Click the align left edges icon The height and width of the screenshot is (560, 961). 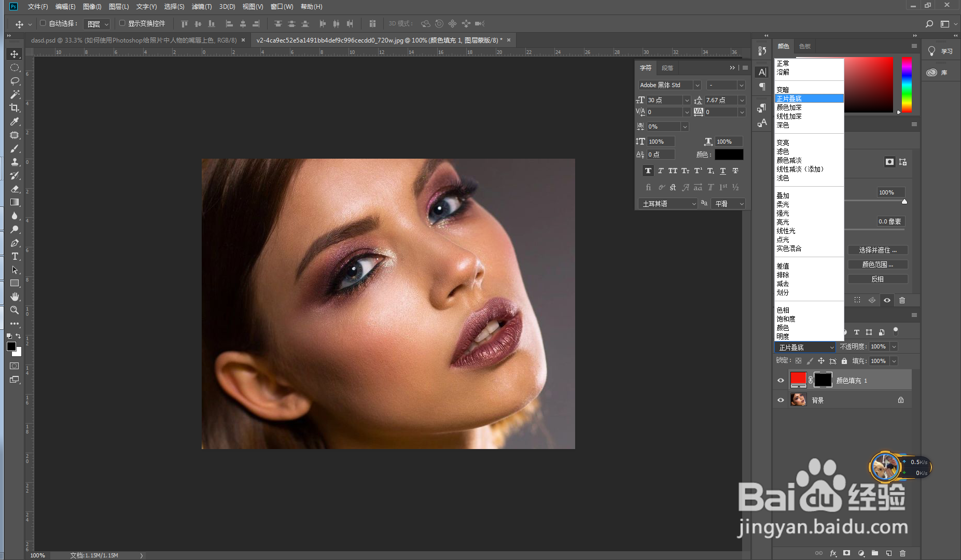(x=229, y=24)
